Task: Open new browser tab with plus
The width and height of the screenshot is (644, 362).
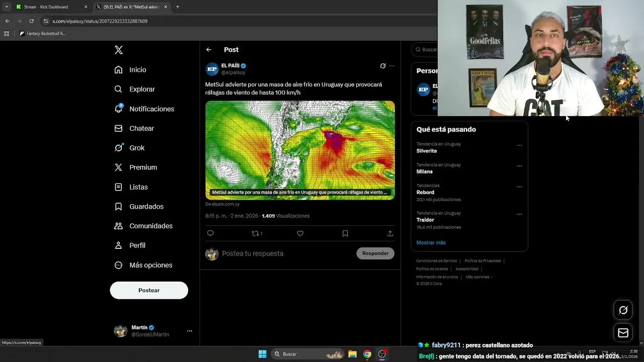Action: point(178,7)
